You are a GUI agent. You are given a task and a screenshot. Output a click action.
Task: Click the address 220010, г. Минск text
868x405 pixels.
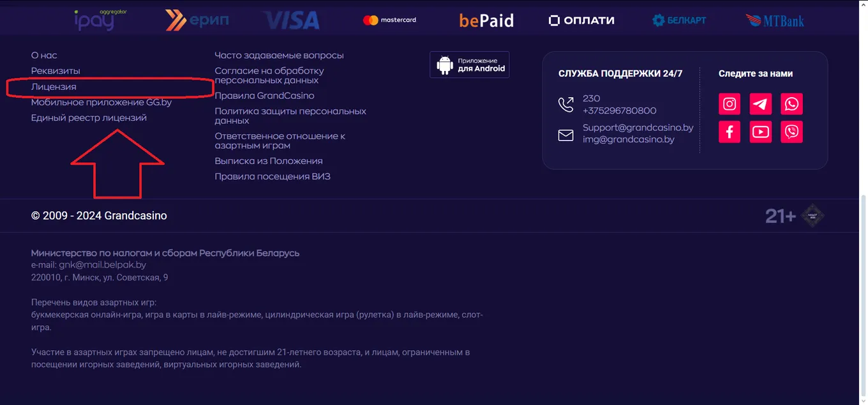tap(100, 277)
